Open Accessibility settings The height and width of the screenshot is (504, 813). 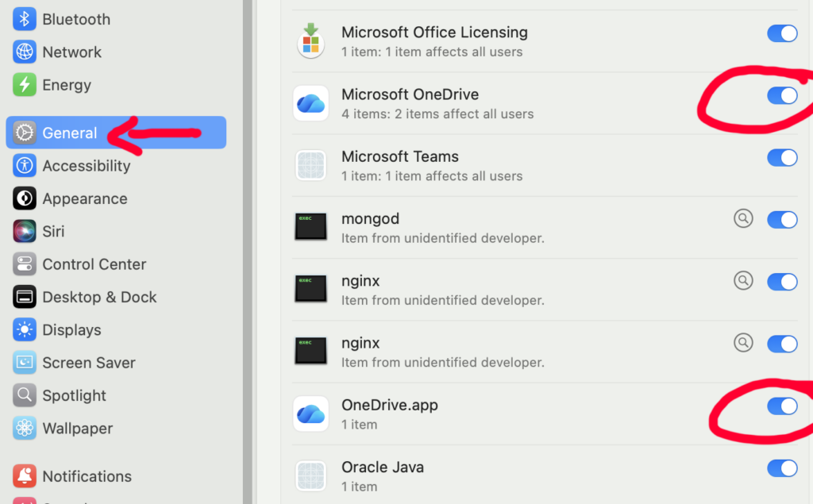[86, 166]
